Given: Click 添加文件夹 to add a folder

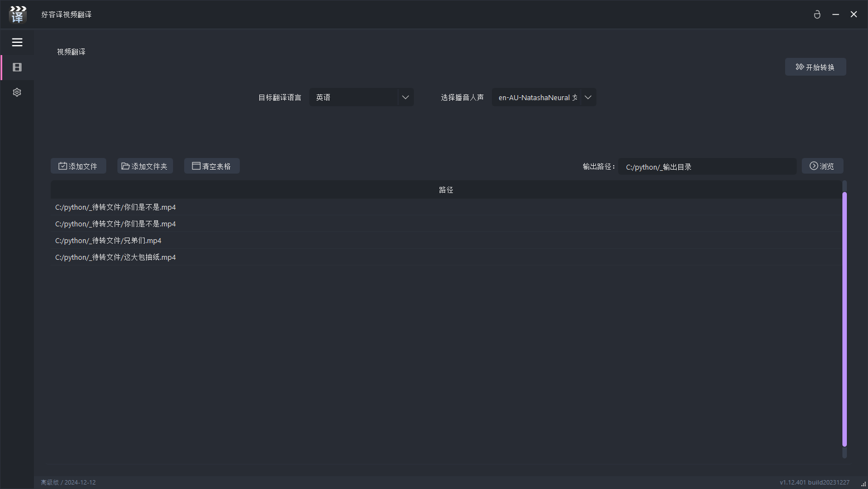Looking at the screenshot, I should tap(145, 166).
